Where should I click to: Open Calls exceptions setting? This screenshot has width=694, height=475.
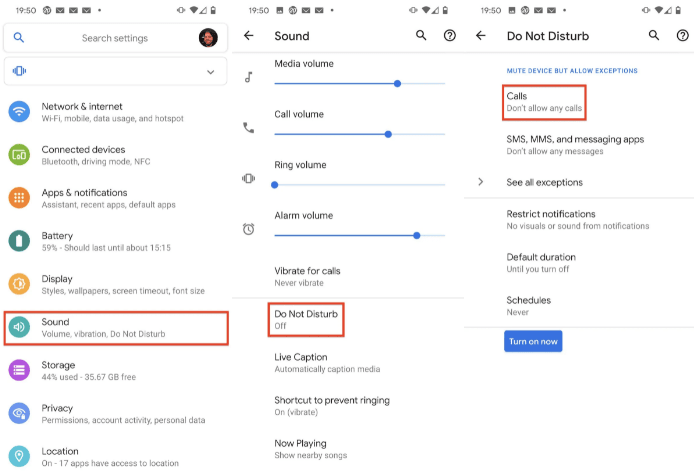point(544,102)
